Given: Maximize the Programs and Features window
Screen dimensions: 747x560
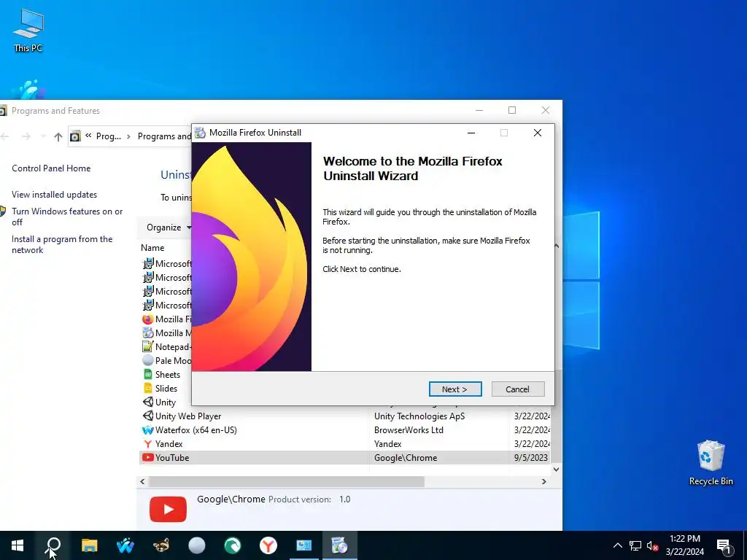Looking at the screenshot, I should point(512,111).
